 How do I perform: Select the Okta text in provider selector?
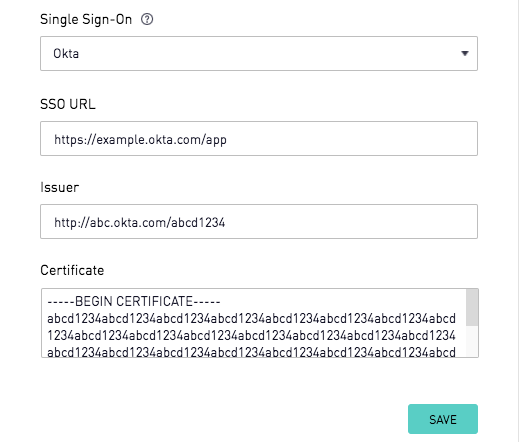pos(66,53)
